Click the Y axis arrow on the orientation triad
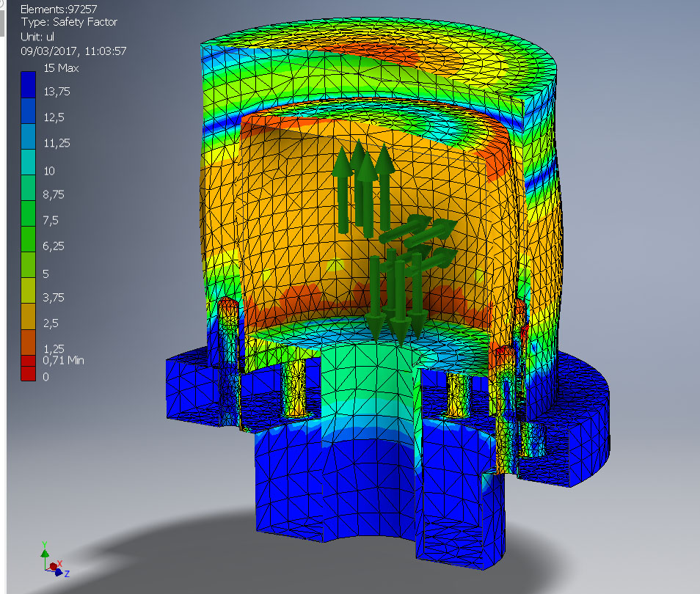Image resolution: width=700 pixels, height=594 pixels. pos(45,552)
